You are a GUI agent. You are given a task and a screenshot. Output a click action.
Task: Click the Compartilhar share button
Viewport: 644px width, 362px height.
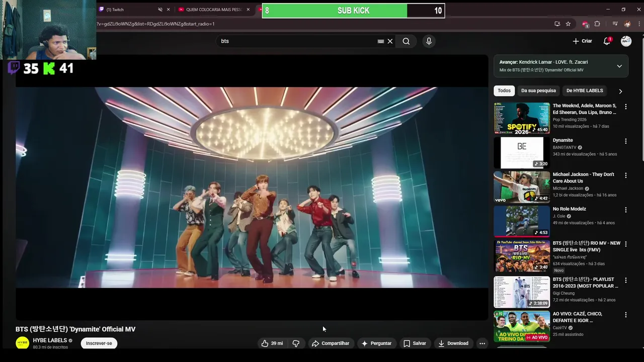coord(331,343)
